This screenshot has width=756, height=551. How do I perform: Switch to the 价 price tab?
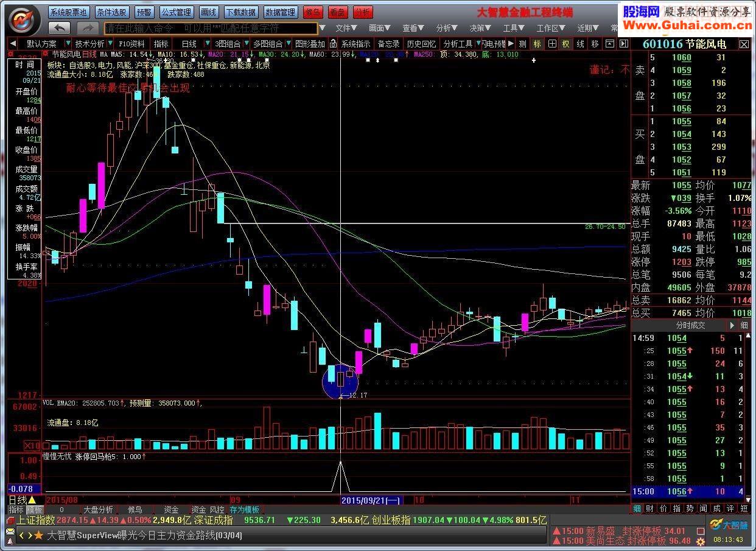[663, 508]
